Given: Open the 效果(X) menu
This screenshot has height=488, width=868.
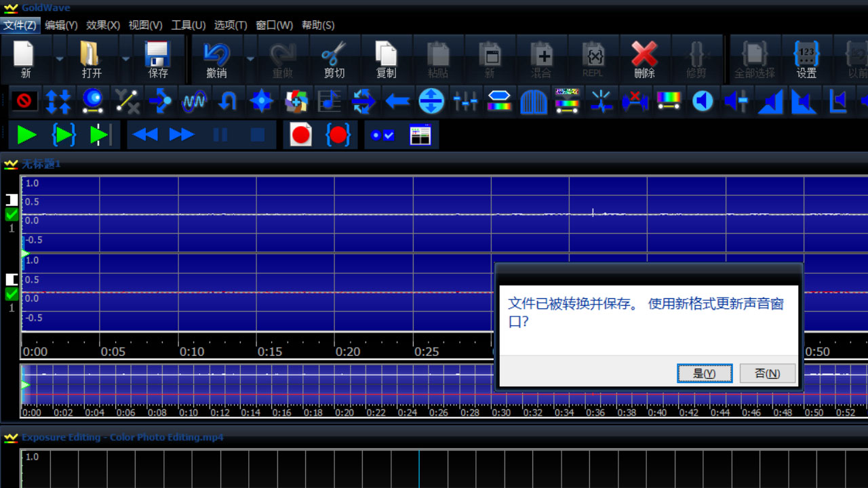Looking at the screenshot, I should pos(103,25).
